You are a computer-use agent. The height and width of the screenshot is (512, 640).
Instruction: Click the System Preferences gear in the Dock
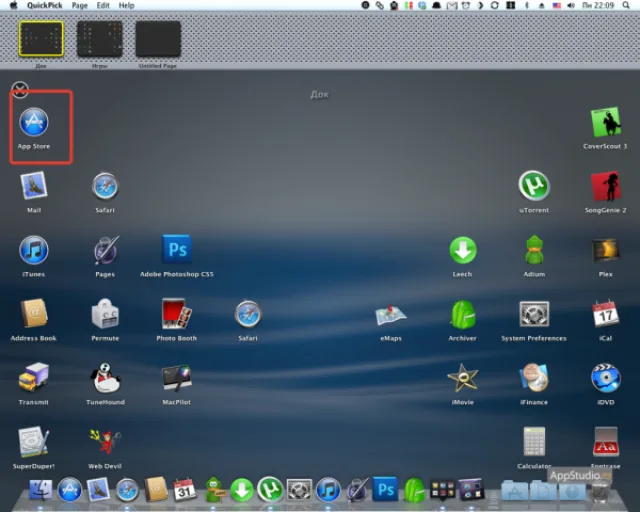pyautogui.click(x=299, y=490)
